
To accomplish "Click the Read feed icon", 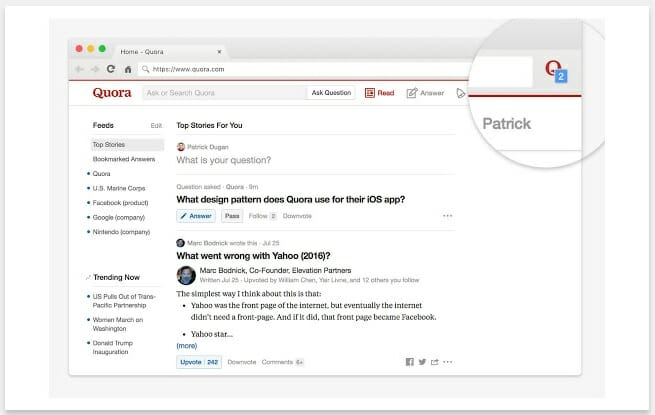I will (370, 93).
